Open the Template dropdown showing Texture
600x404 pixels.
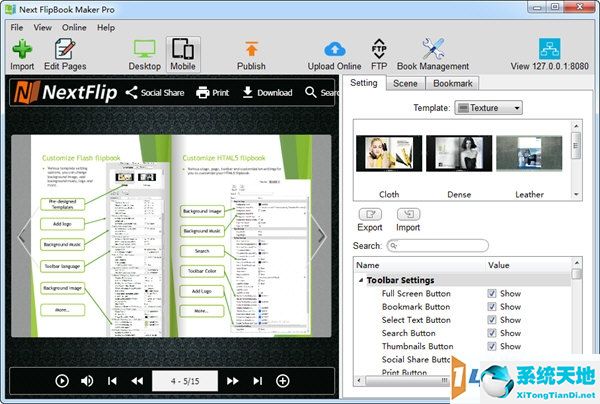(x=488, y=108)
